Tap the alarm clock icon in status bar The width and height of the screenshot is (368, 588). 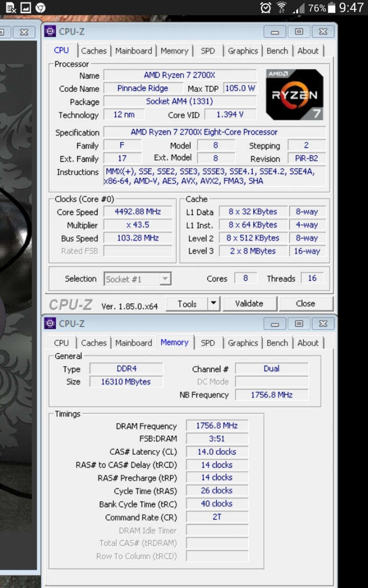[x=266, y=8]
